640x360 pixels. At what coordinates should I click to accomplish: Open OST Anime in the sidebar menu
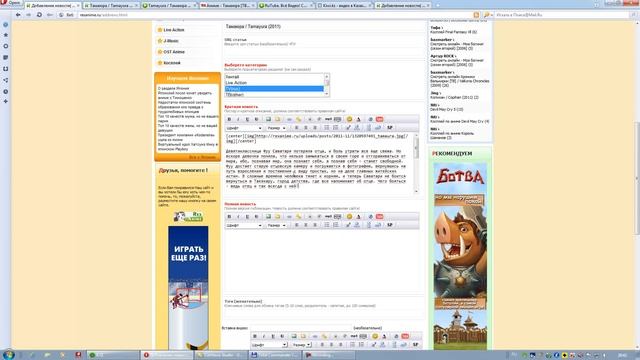[x=174, y=52]
